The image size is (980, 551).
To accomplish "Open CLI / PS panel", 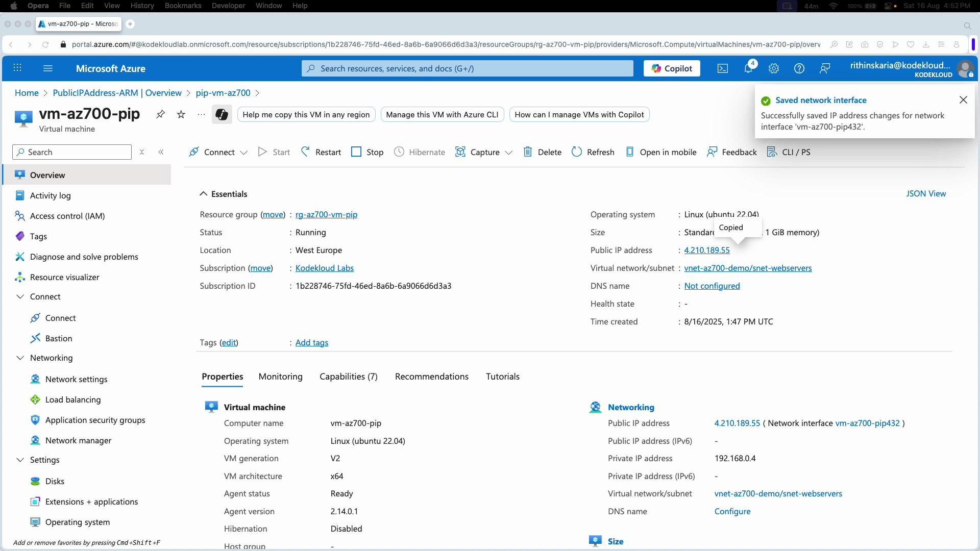I will point(789,152).
